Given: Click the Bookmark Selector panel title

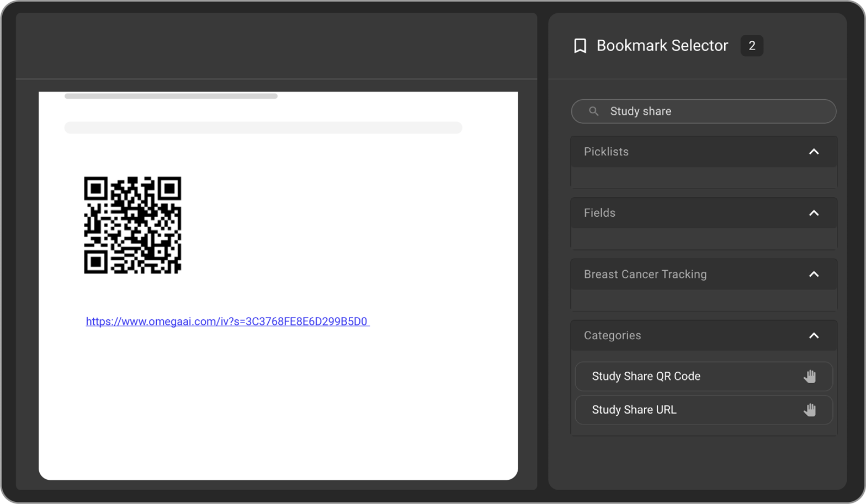Looking at the screenshot, I should (662, 46).
